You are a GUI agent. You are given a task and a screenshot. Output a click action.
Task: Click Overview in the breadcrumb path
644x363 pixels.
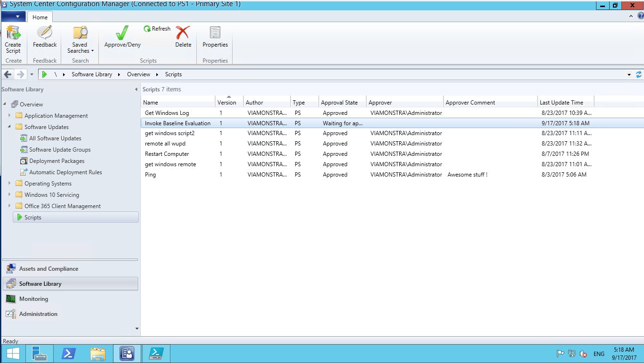point(138,74)
